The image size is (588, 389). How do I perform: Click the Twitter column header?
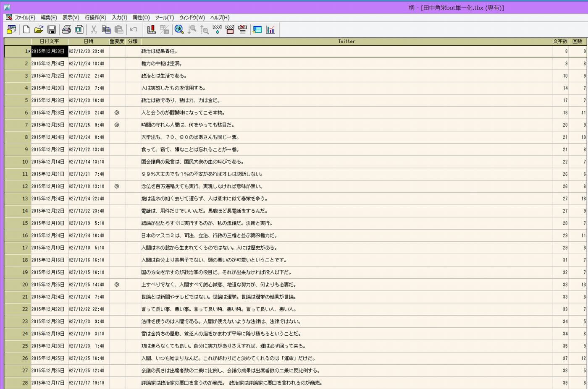(x=346, y=41)
